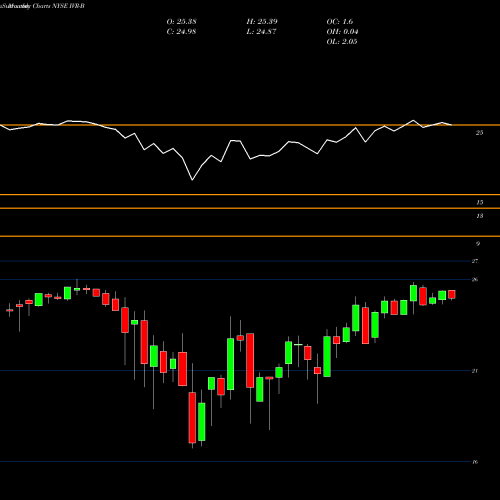Click the open price "O: 25.38"
This screenshot has height=500, width=500.
(181, 22)
